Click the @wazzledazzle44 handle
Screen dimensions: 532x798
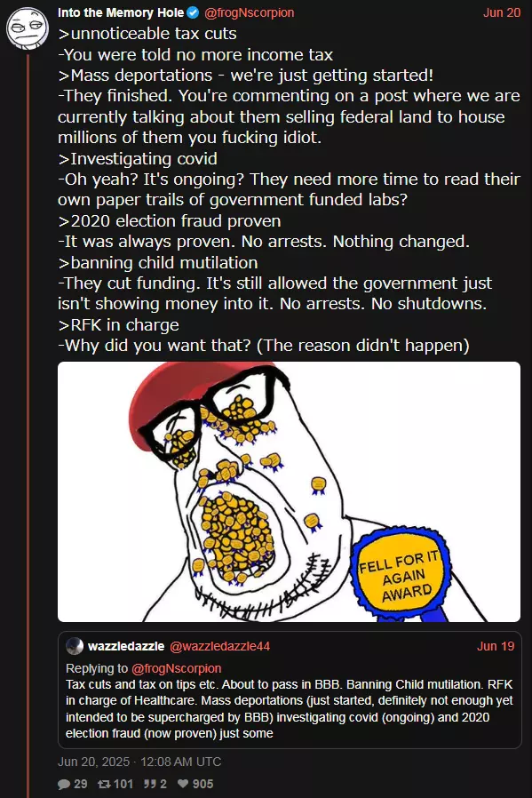[219, 646]
